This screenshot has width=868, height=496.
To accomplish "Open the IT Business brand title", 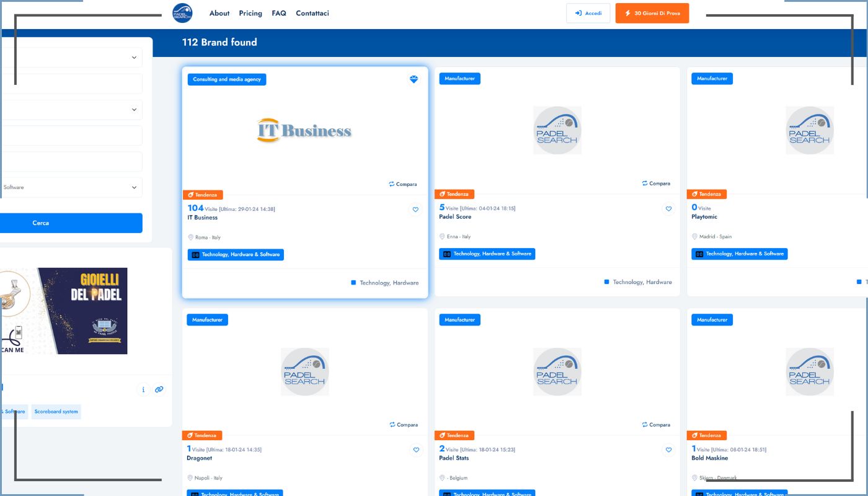I will [x=203, y=218].
